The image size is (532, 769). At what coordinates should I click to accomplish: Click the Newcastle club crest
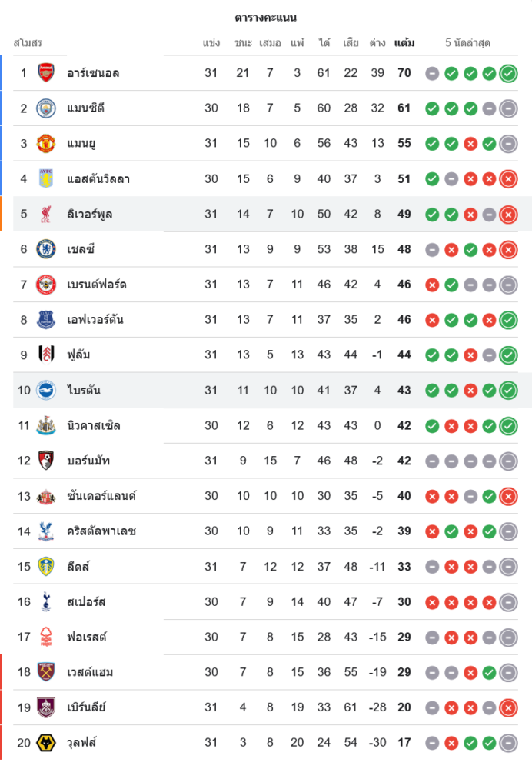point(46,425)
